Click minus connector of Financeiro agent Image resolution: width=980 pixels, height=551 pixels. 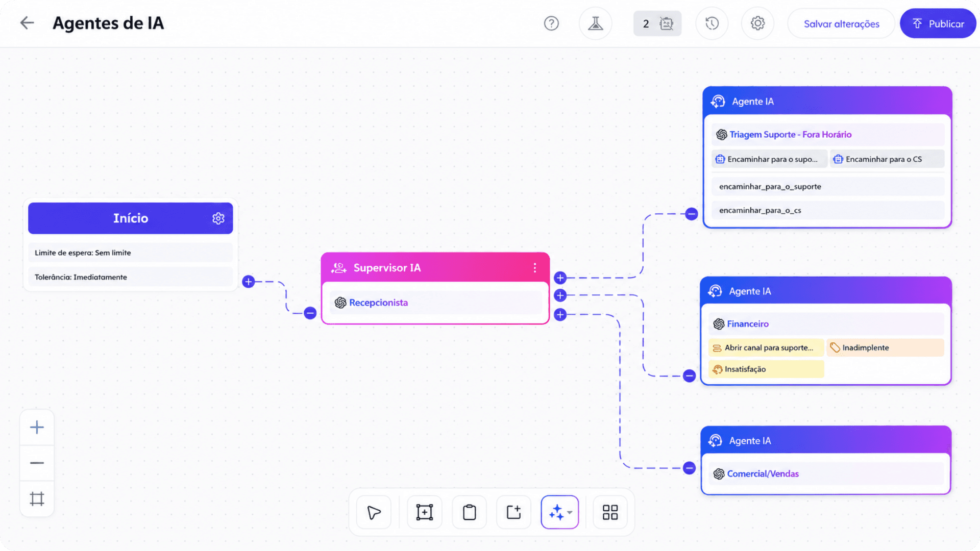point(689,376)
